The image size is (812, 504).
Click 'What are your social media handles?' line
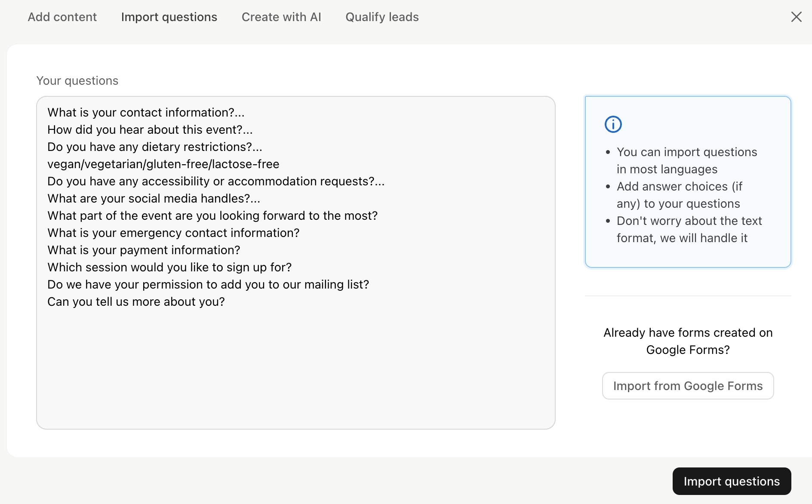(154, 198)
